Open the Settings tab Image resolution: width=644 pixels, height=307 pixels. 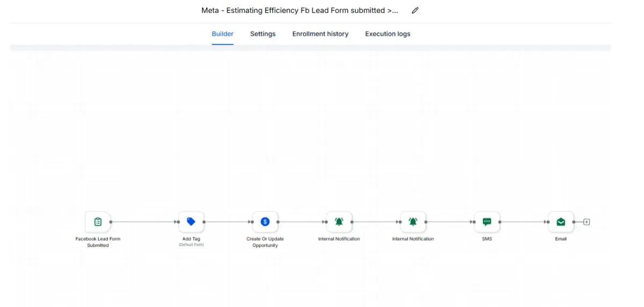tap(263, 34)
